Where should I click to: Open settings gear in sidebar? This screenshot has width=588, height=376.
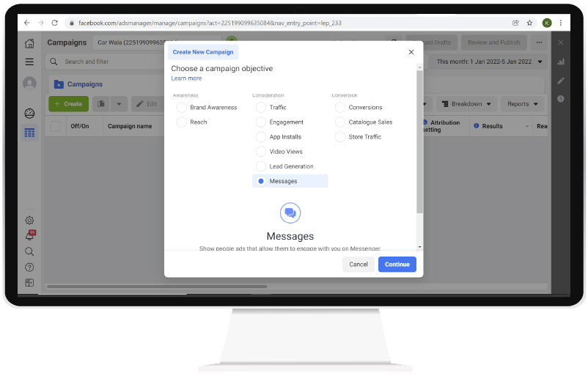[x=29, y=220]
